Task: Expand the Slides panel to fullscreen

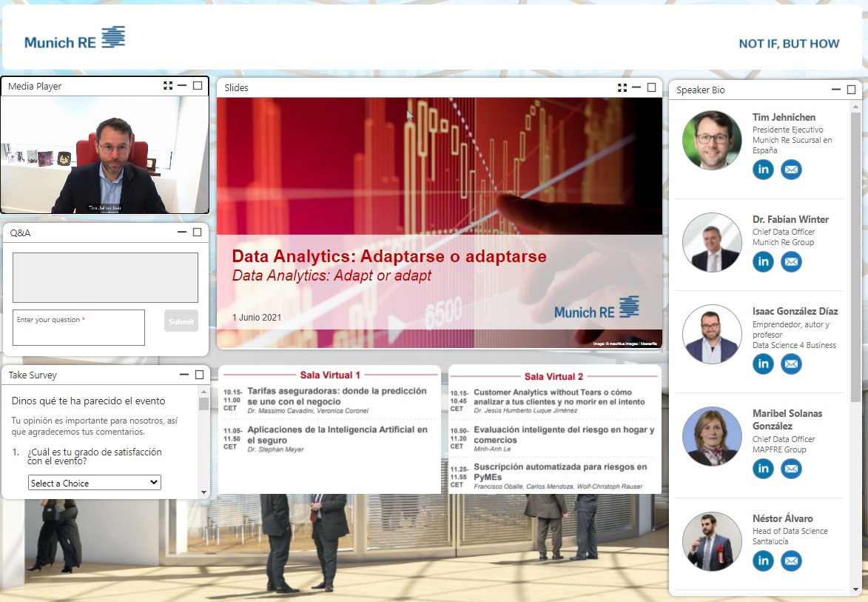Action: tap(622, 87)
